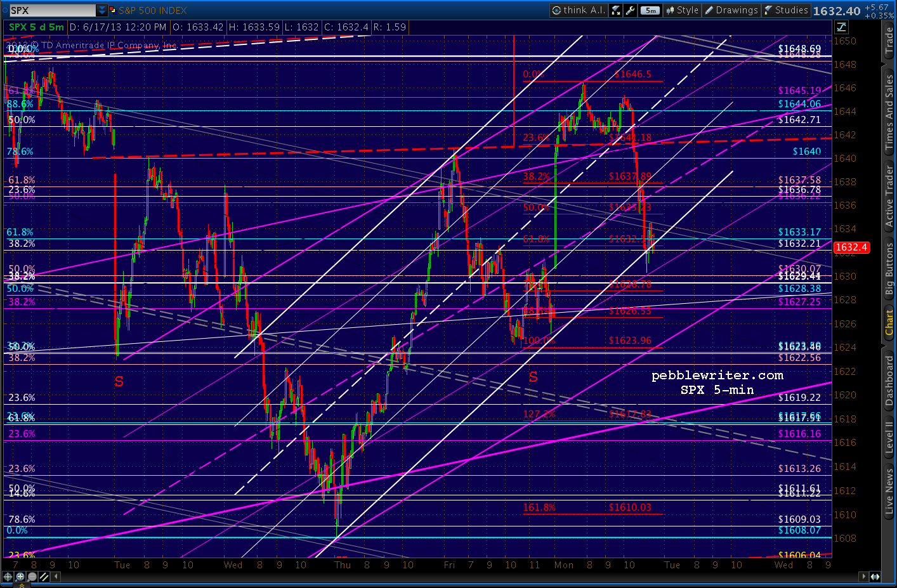Click the scroll-right arrow on time axis
This screenshot has height=588, width=897.
863,577
